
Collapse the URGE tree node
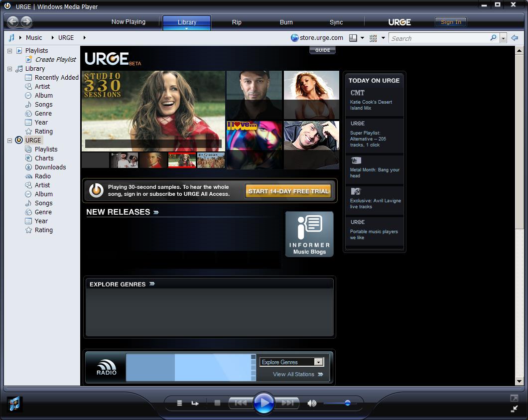(10, 140)
